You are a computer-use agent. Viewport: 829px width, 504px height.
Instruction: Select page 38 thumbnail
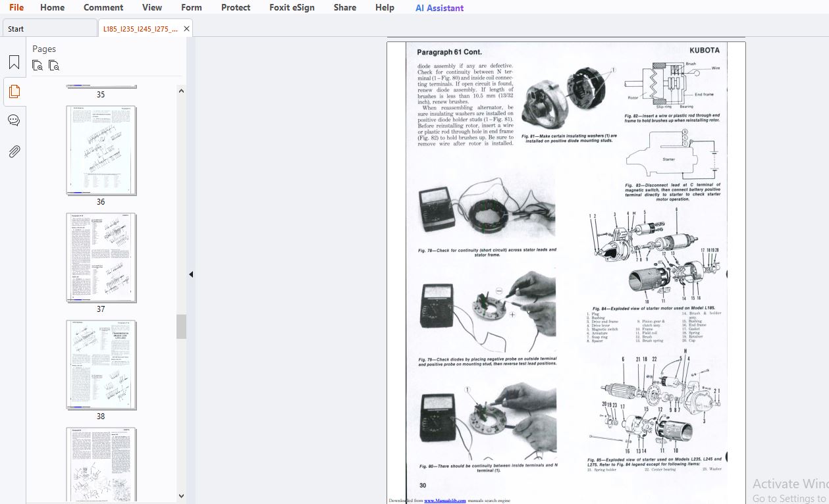tap(101, 365)
